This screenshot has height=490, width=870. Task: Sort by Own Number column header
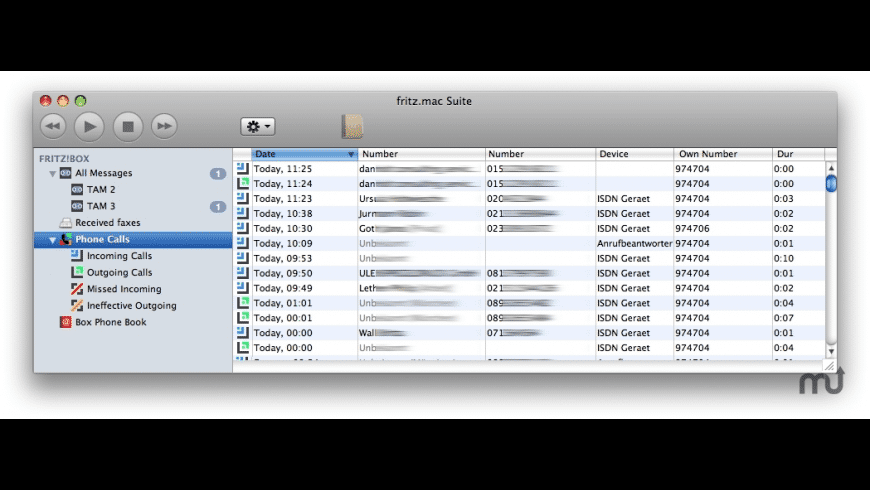(x=723, y=154)
